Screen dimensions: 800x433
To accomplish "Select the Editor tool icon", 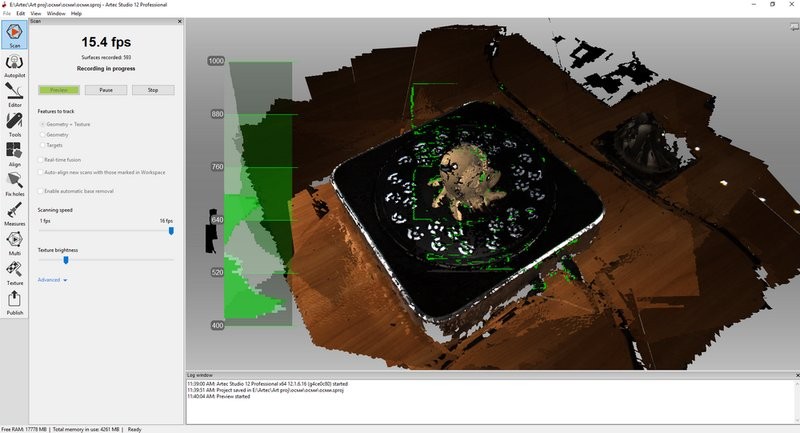I will click(x=14, y=94).
